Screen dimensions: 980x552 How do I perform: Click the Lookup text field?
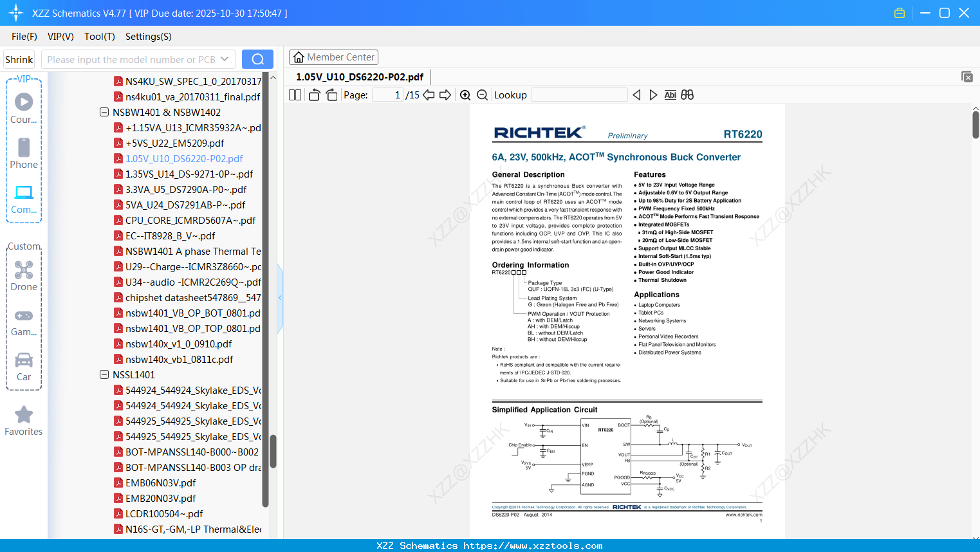[x=579, y=95]
